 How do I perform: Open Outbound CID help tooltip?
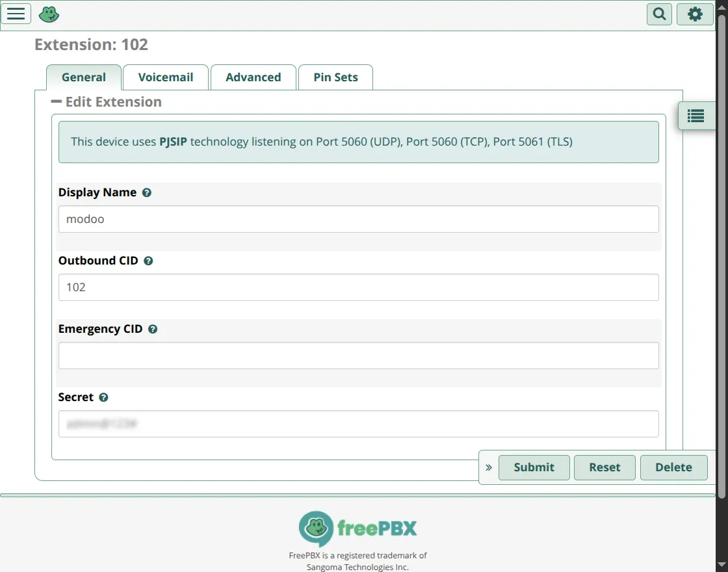pyautogui.click(x=148, y=261)
